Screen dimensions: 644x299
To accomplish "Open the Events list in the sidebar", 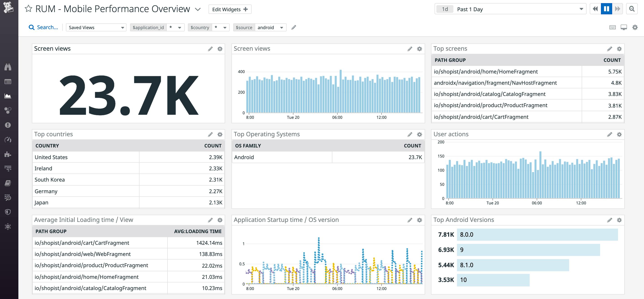I will pyautogui.click(x=8, y=81).
